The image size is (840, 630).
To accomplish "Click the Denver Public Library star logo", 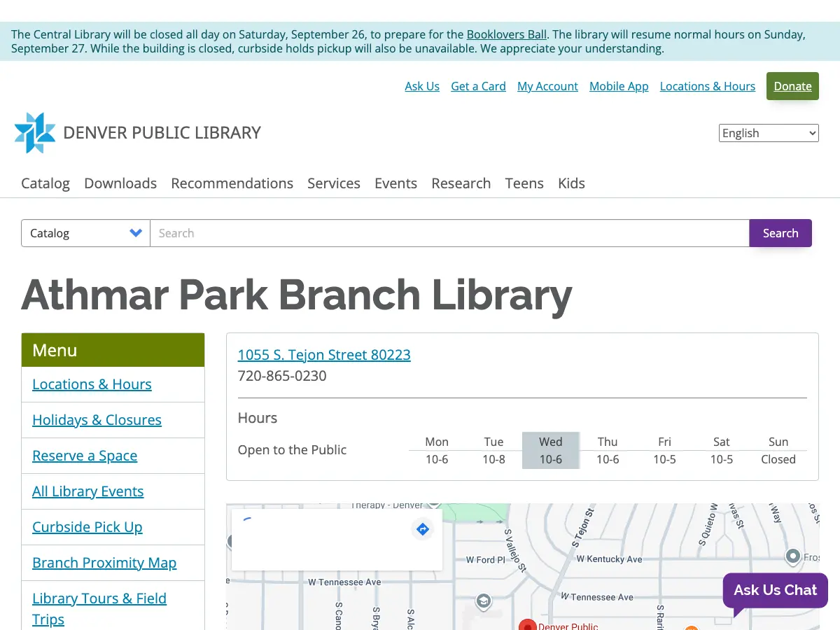I will 35,133.
